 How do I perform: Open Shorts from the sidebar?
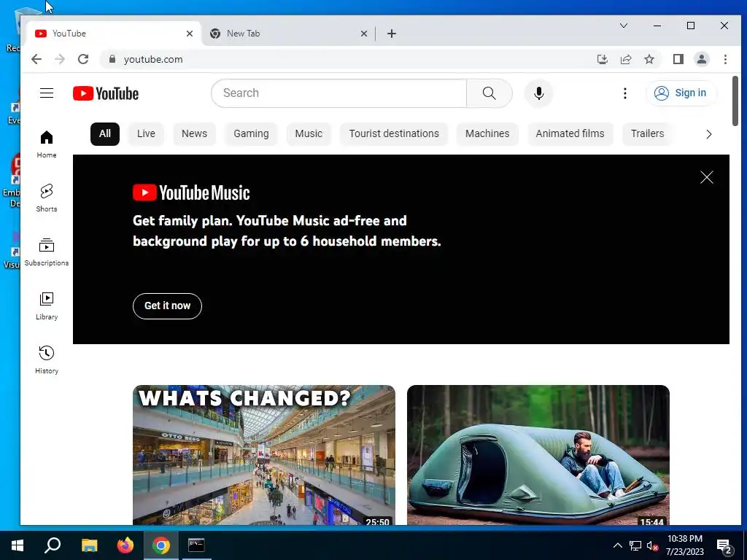point(47,198)
